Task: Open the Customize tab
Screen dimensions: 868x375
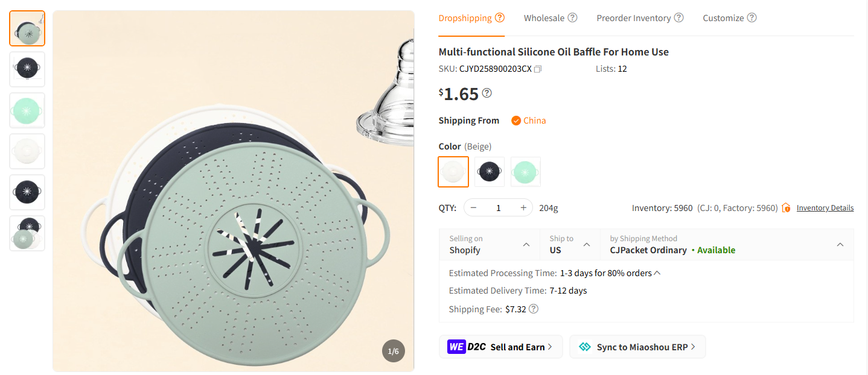Action: 723,17
